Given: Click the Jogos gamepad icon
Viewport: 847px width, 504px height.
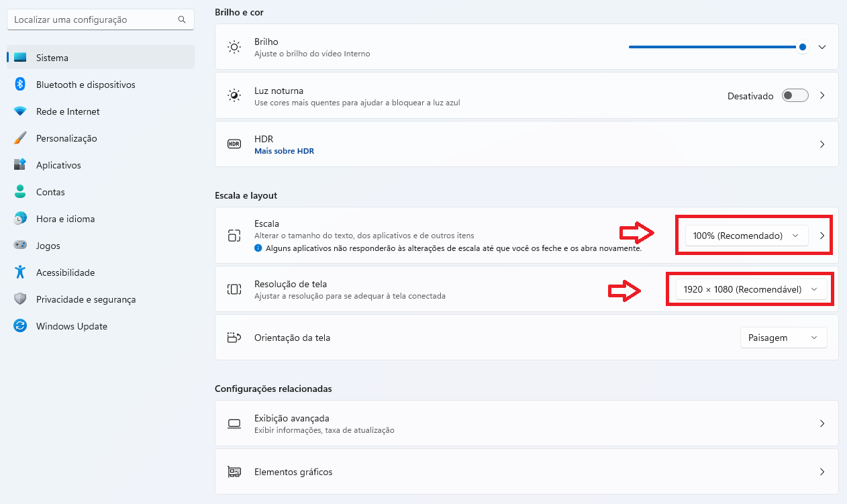Looking at the screenshot, I should click(x=20, y=246).
